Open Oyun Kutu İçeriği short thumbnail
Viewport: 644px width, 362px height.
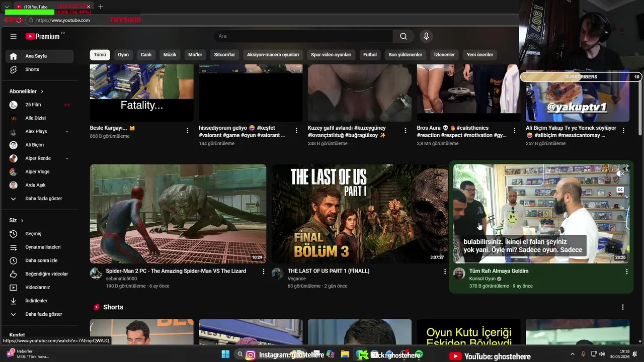(x=468, y=332)
